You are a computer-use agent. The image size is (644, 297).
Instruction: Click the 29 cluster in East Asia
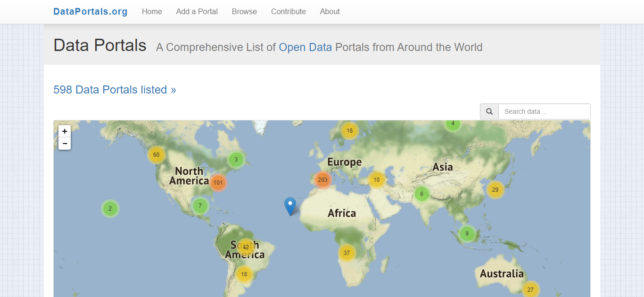(495, 189)
